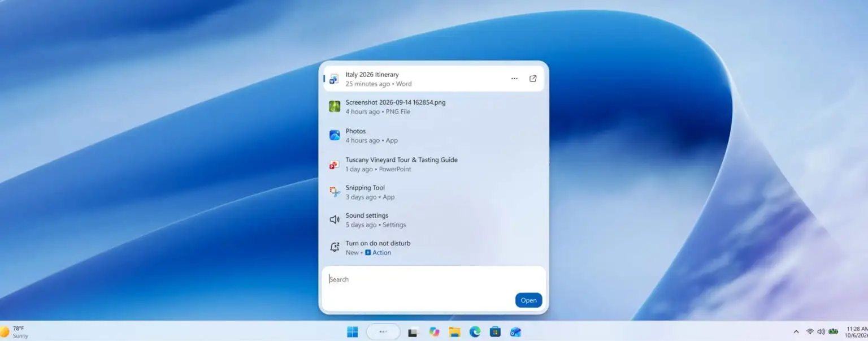Click the Sound settings speaker icon

coord(335,219)
